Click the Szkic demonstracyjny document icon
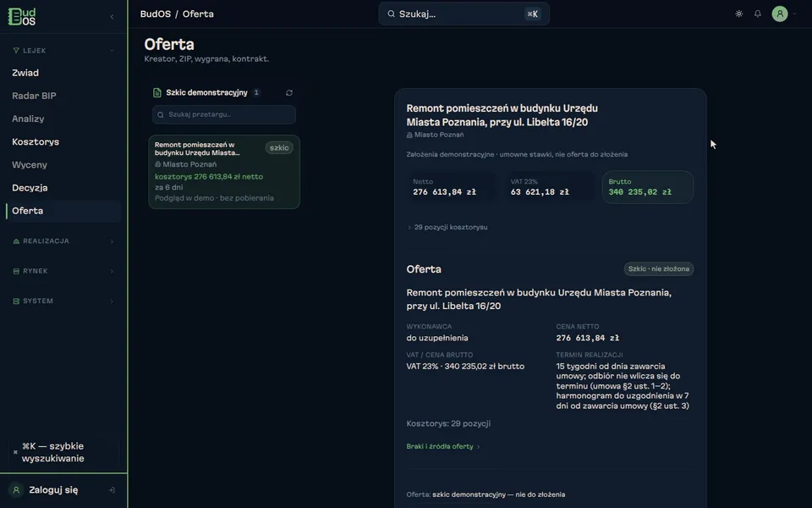 157,93
